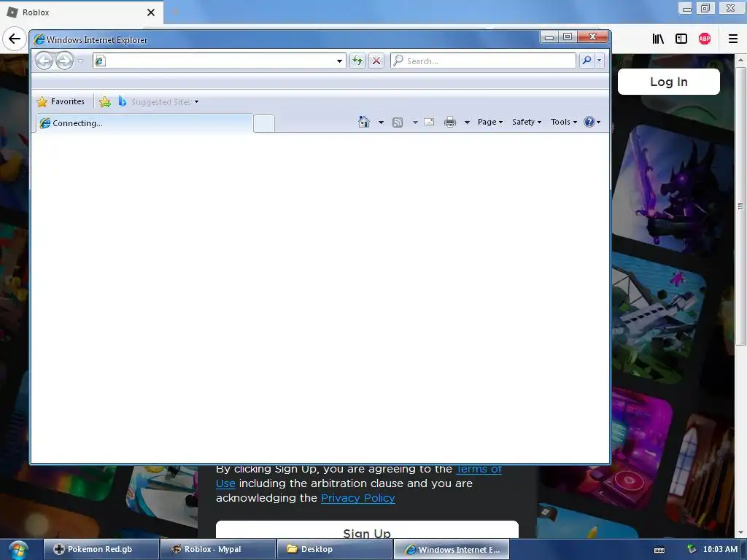Open the search provider dropdown arrow
This screenshot has width=747, height=560.
(600, 61)
